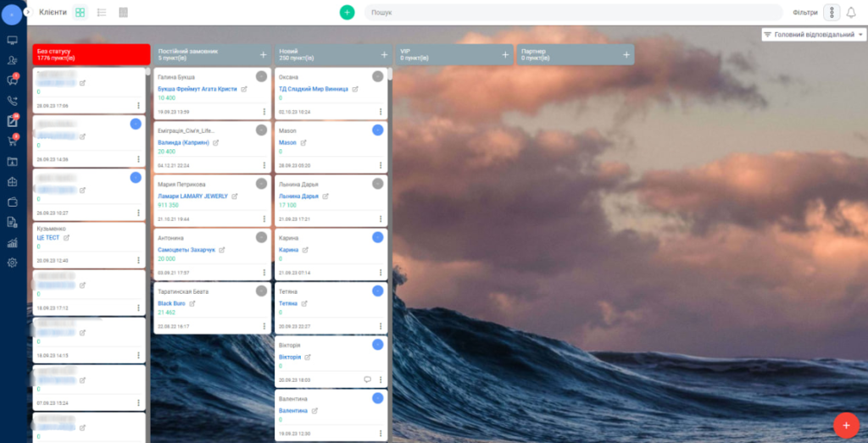Screen dimensions: 868x443
Task: Open the calls phone icon in sidebar
Action: point(12,100)
